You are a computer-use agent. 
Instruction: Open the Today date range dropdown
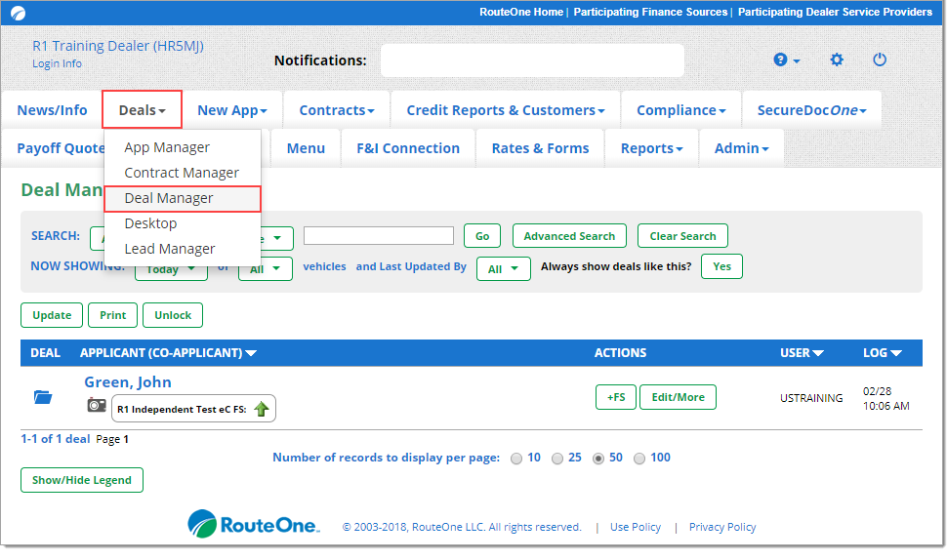[171, 271]
